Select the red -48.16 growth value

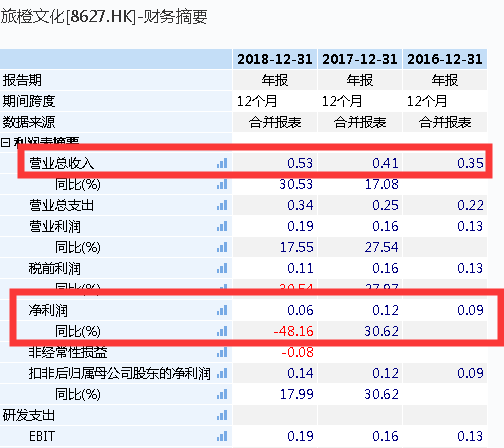pyautogui.click(x=293, y=331)
